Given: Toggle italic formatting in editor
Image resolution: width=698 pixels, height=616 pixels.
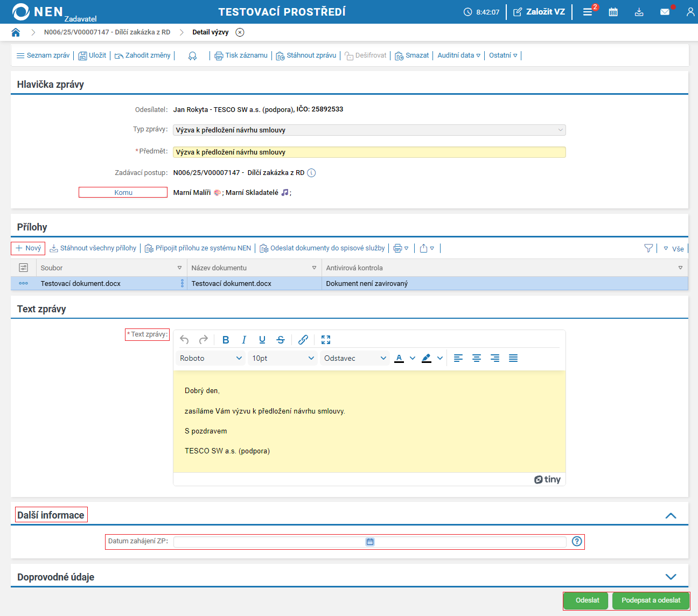Looking at the screenshot, I should click(x=244, y=340).
